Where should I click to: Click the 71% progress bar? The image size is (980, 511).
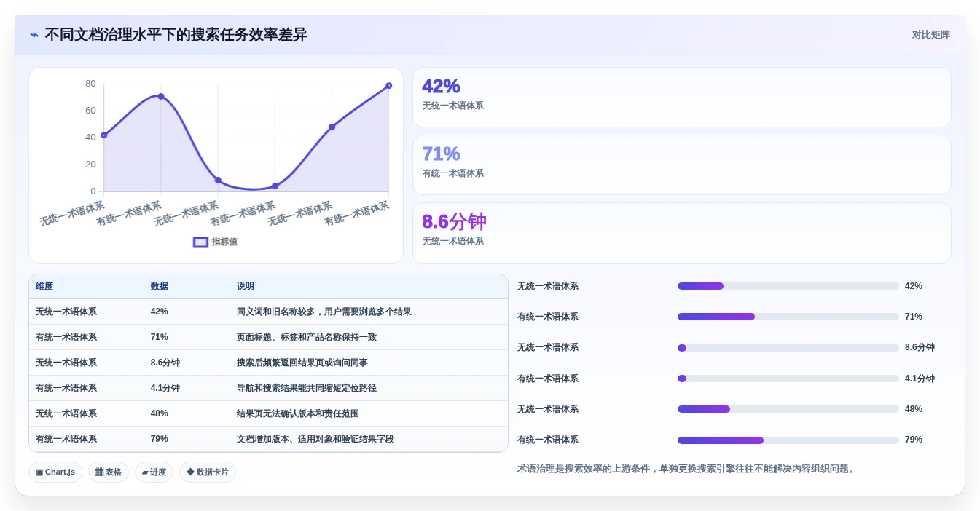click(788, 317)
